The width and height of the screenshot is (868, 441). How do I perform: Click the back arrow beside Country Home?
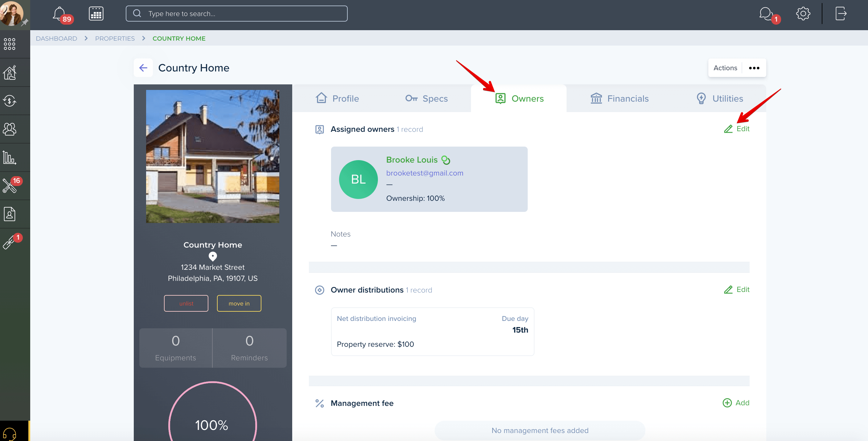(143, 68)
